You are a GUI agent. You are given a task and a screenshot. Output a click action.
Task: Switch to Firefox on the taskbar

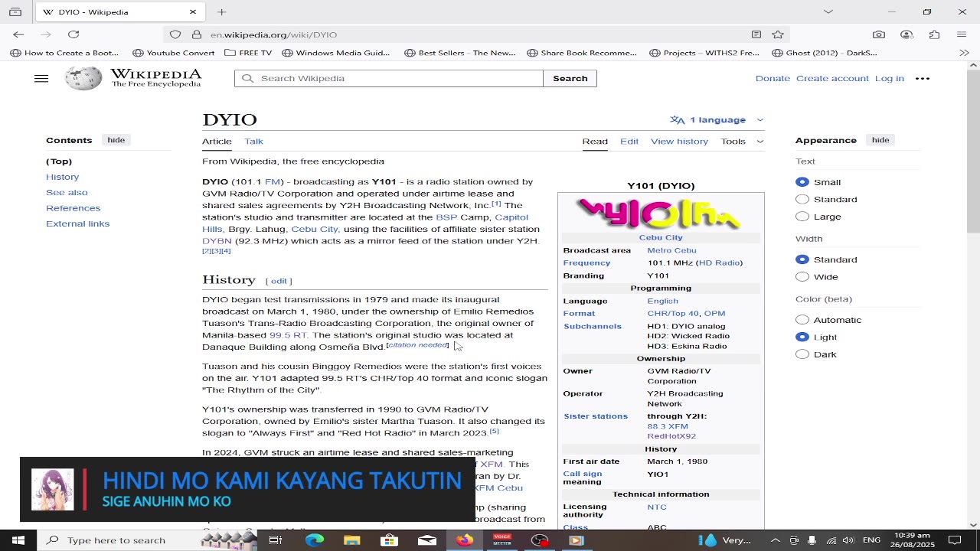465,540
